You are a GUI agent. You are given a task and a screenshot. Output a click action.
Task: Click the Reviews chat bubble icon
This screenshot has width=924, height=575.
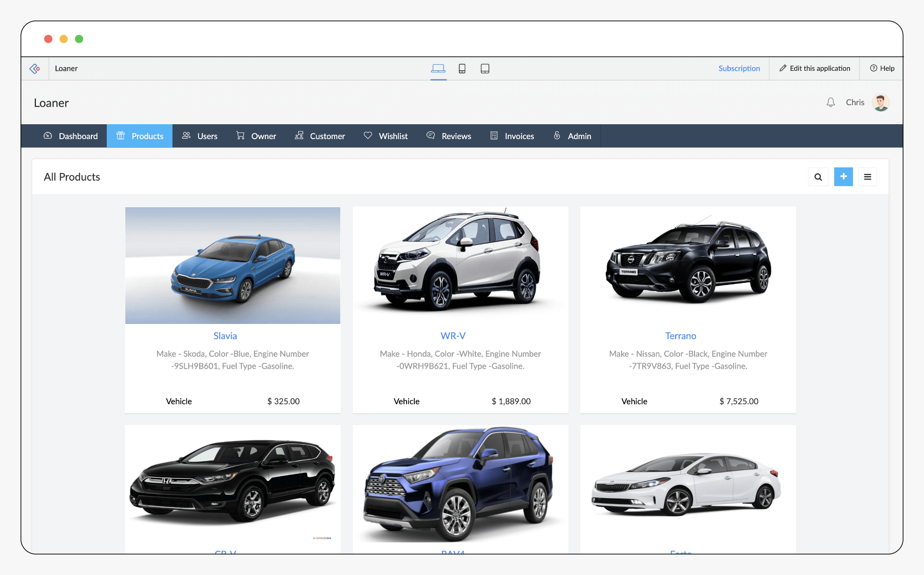[431, 136]
